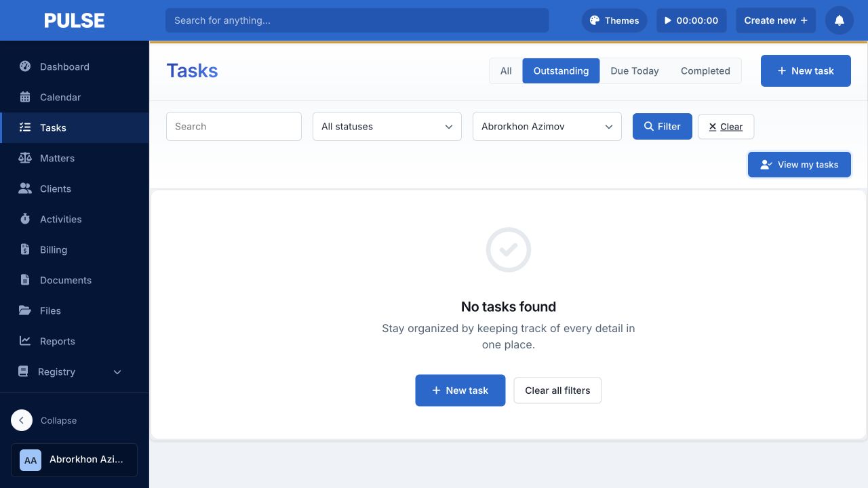This screenshot has width=868, height=488.
Task: Open the Abrorkhon user profile card
Action: point(75,460)
